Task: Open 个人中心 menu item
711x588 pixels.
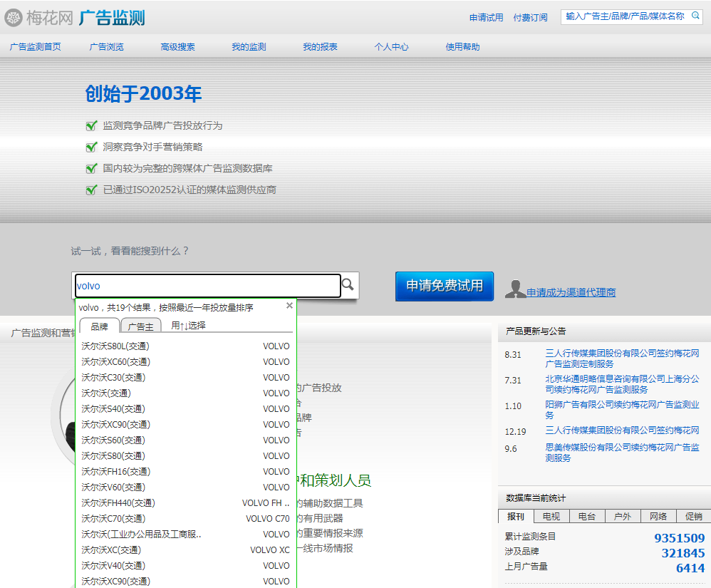Action: click(391, 47)
